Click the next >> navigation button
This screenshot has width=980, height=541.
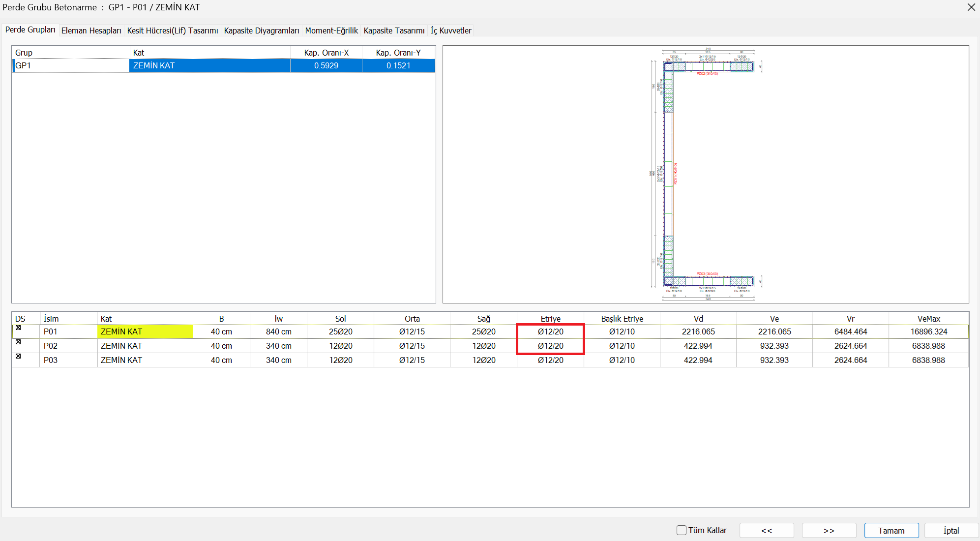coord(829,531)
